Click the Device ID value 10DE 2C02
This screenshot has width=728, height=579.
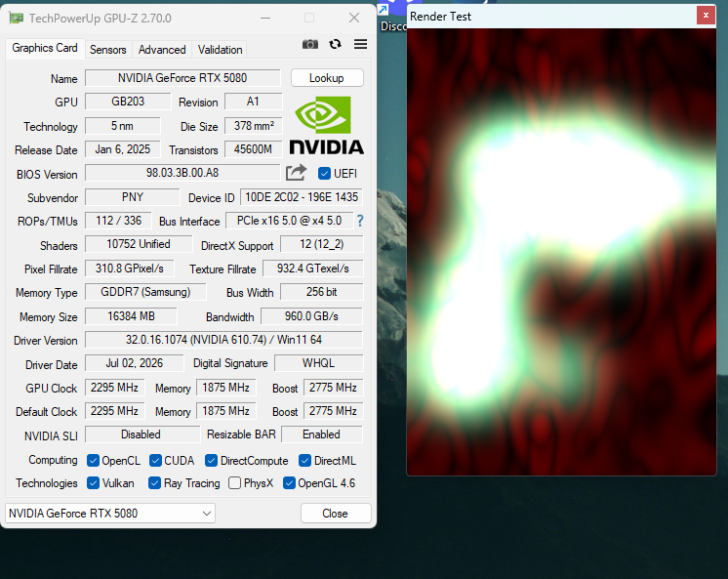[302, 197]
